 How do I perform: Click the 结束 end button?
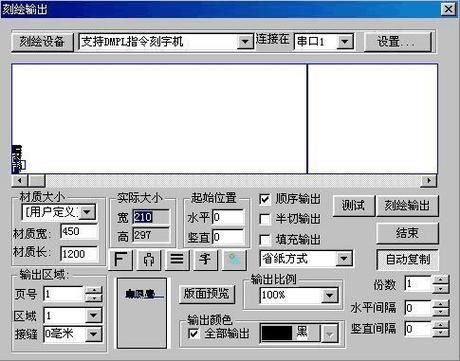pos(407,233)
